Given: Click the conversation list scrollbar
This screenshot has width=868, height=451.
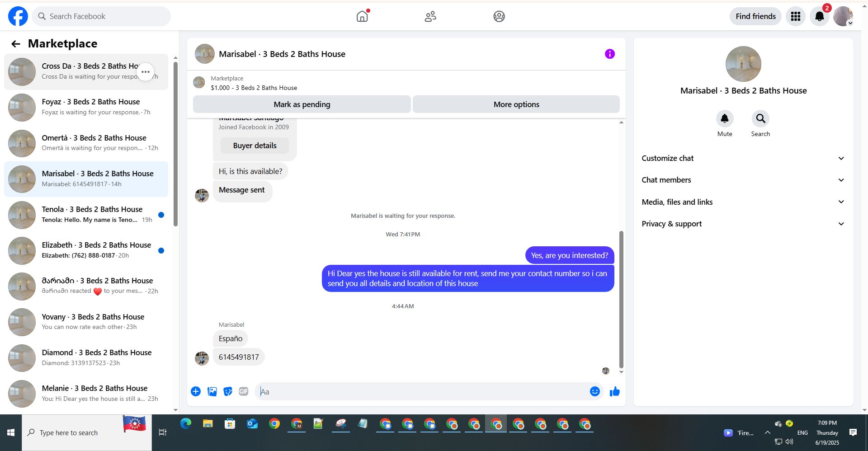Looking at the screenshot, I should coord(175,145).
